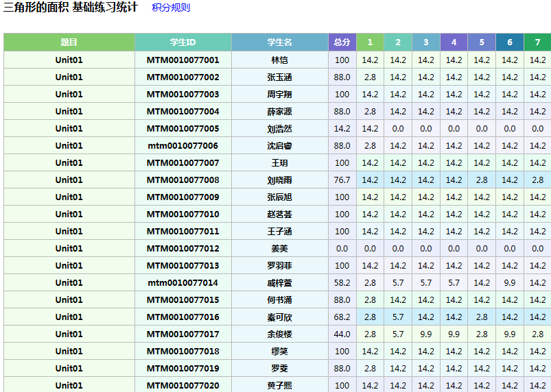551x392 pixels.
Task: Click student name 沈启睿
Action: point(280,146)
